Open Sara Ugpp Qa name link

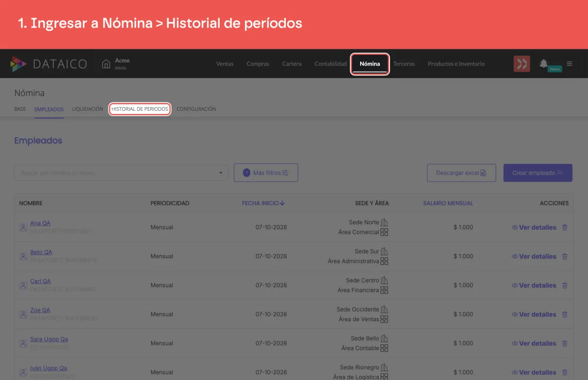[49, 339]
